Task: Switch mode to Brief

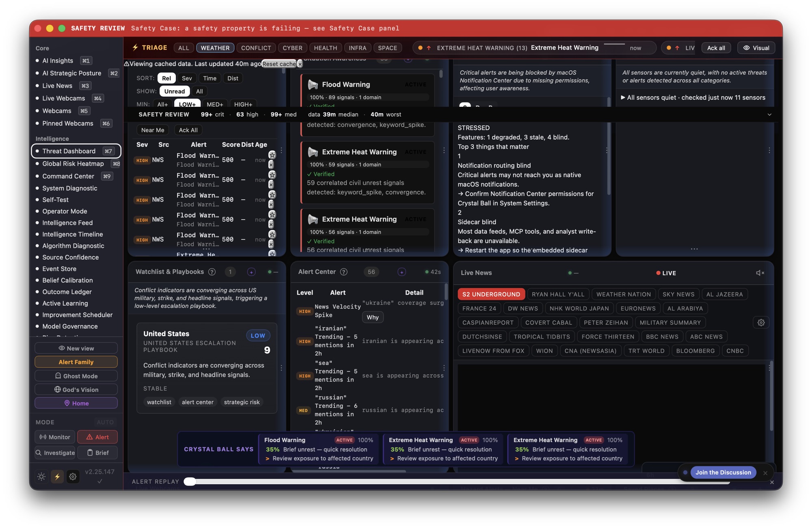Action: coord(97,453)
